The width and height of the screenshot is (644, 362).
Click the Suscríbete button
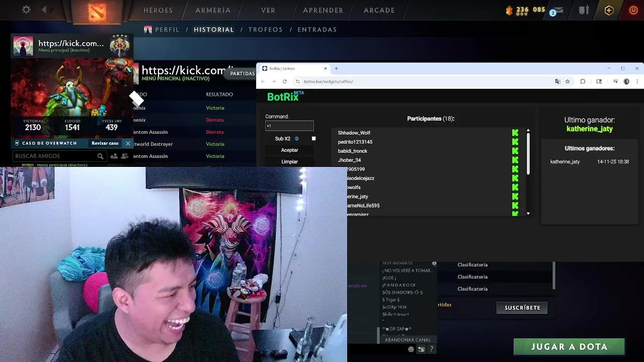click(x=522, y=308)
